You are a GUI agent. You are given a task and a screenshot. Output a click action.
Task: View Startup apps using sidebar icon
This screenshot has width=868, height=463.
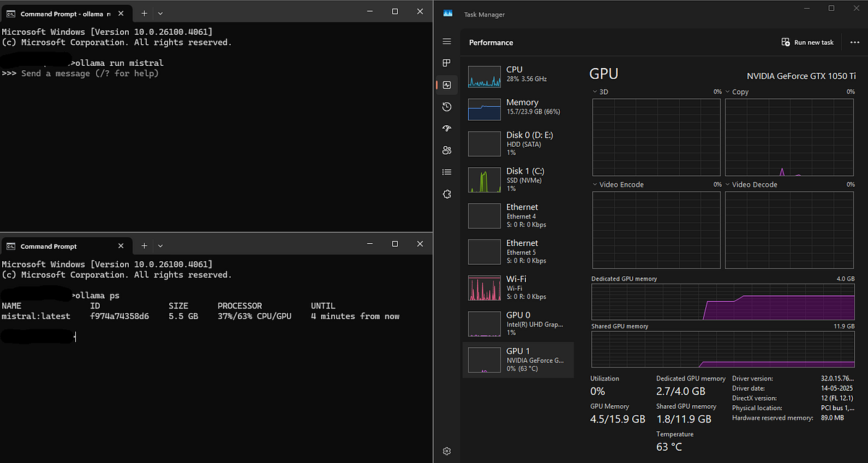pyautogui.click(x=446, y=128)
